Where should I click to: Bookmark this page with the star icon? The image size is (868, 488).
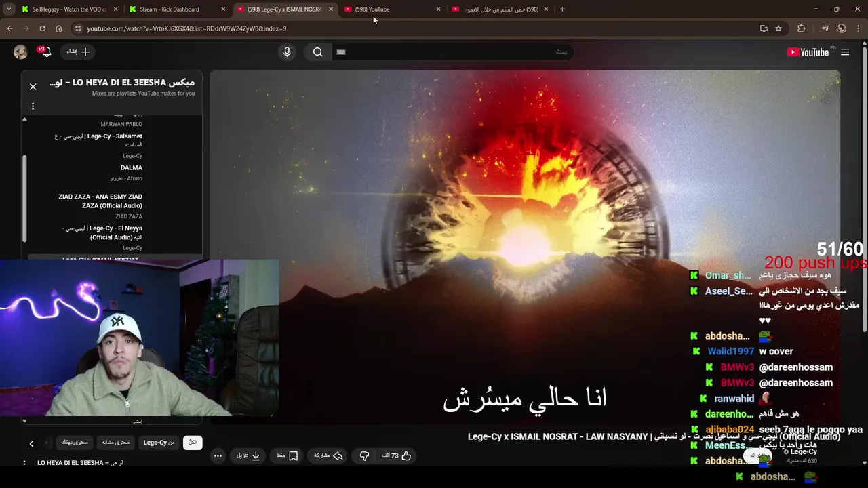pos(778,28)
